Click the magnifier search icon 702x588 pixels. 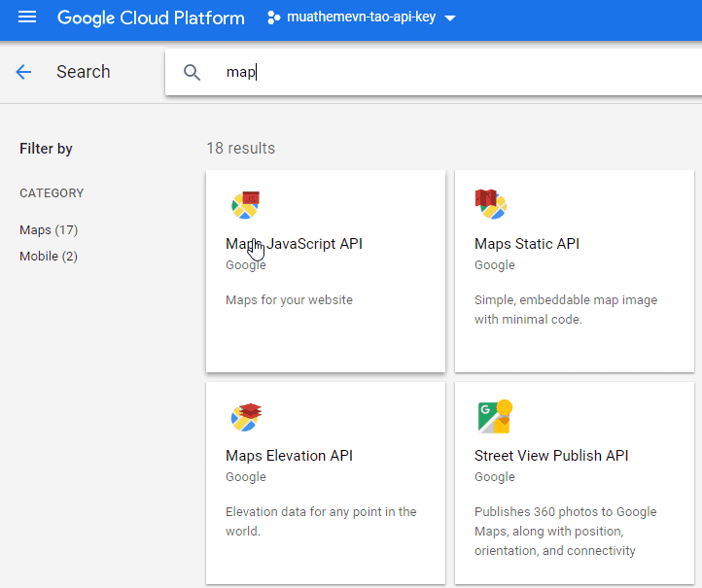coord(193,72)
